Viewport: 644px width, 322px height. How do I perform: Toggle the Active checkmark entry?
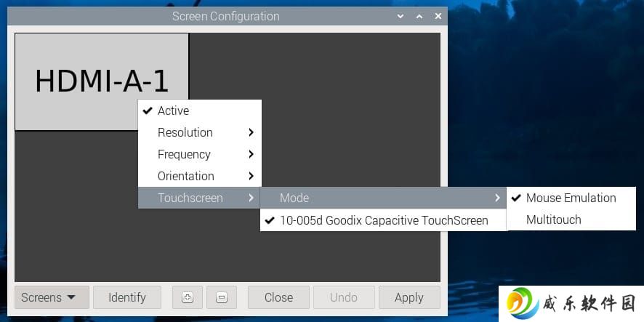tap(200, 110)
